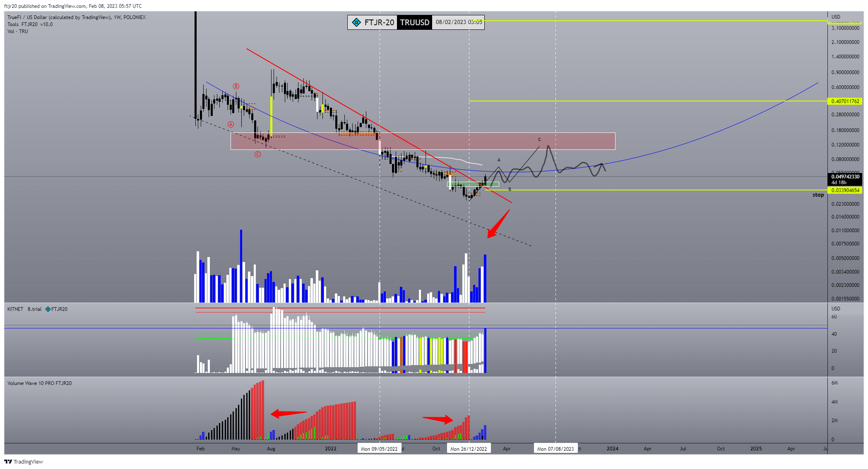Image resolution: width=868 pixels, height=469 pixels.
Task: Click the FTJR-20 header label
Action: [379, 22]
